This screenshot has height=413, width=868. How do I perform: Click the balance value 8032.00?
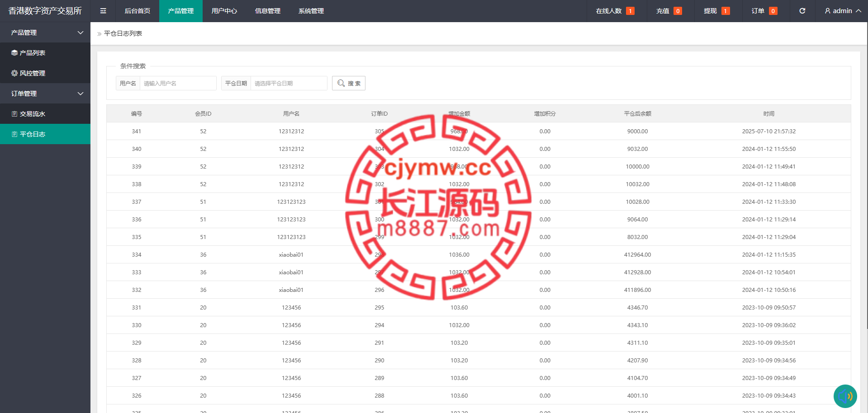(x=637, y=237)
